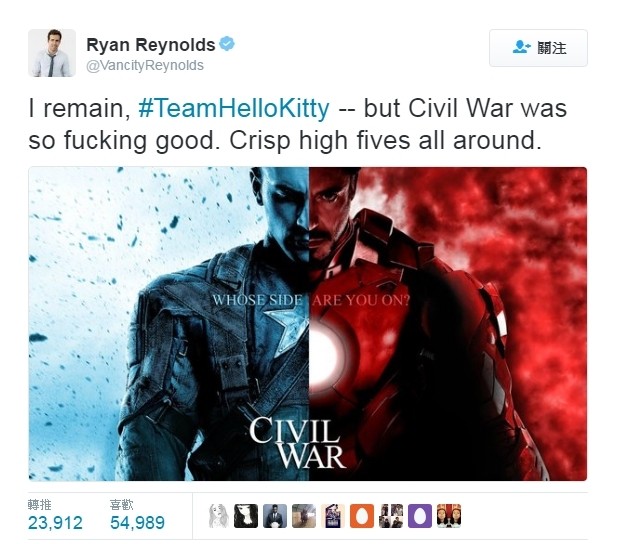Click the blue verified badge icon
This screenshot has height=544, width=618.
(x=227, y=43)
